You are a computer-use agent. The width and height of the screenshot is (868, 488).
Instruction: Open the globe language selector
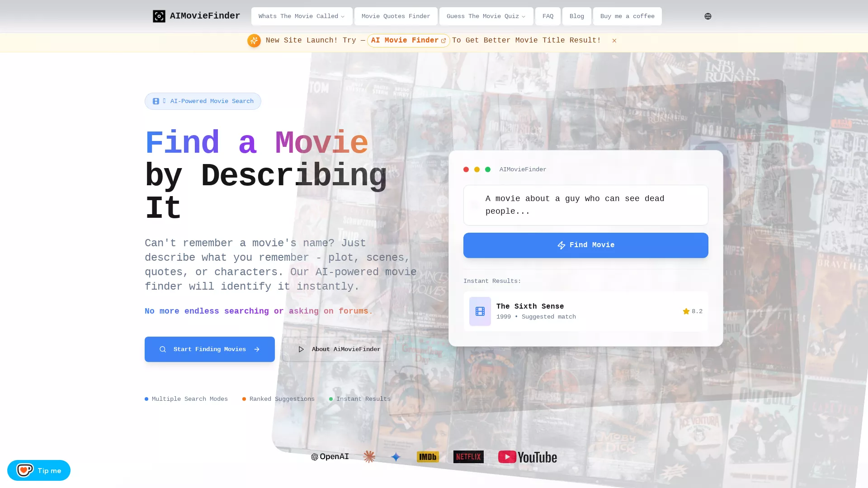click(x=708, y=16)
